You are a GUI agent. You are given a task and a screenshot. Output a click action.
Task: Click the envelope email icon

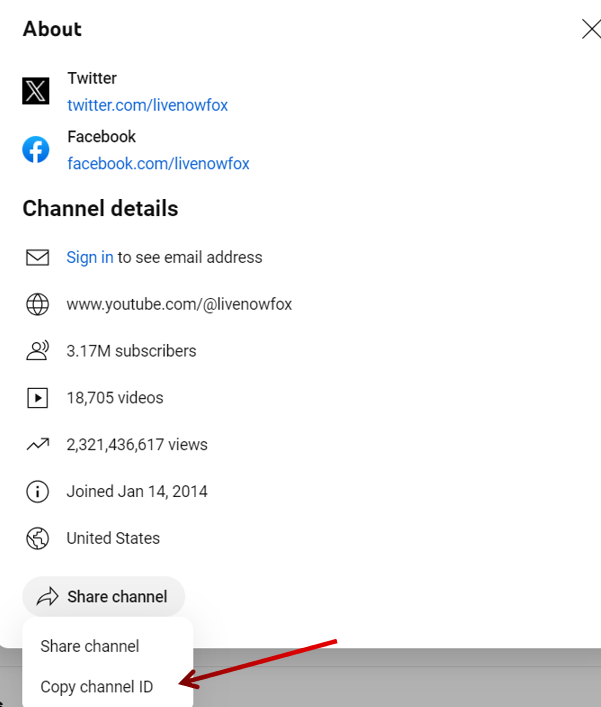(x=37, y=257)
